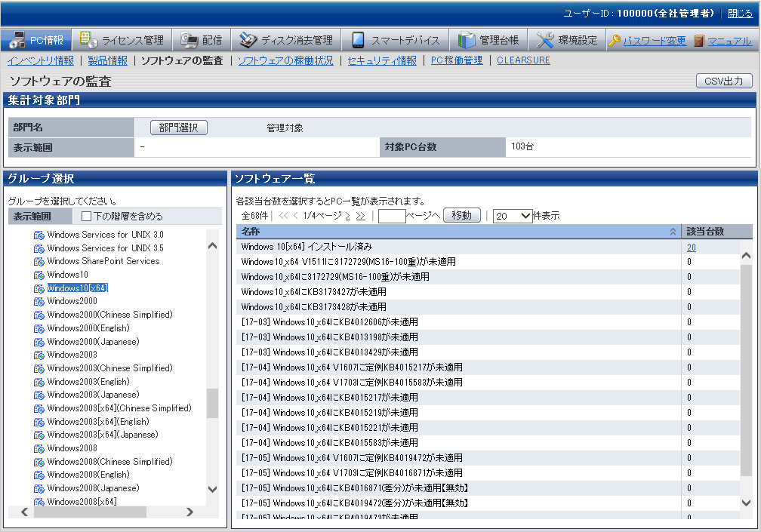
Task: Click the 部門選択 button
Action: tap(178, 128)
